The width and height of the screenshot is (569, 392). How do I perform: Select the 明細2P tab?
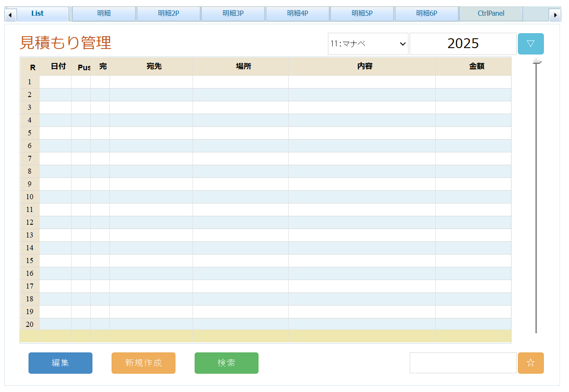[168, 14]
